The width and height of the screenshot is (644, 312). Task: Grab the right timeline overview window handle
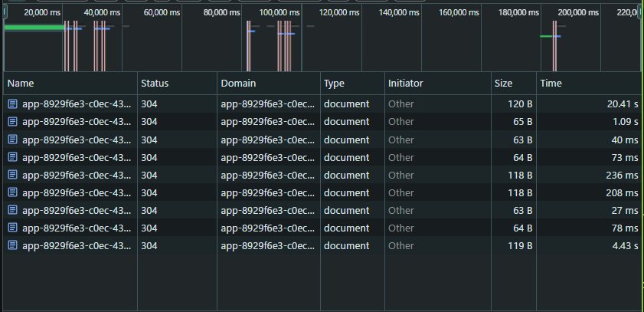pyautogui.click(x=639, y=12)
